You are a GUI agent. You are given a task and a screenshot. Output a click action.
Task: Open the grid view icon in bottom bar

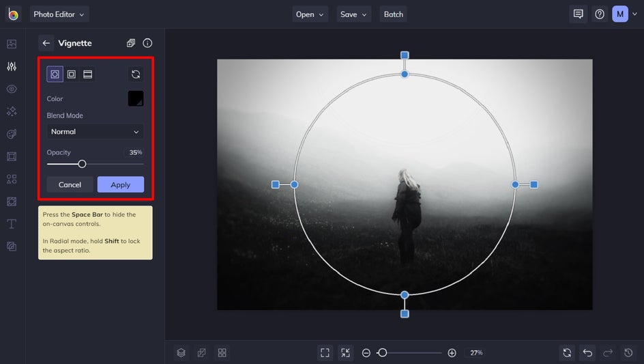(222, 352)
